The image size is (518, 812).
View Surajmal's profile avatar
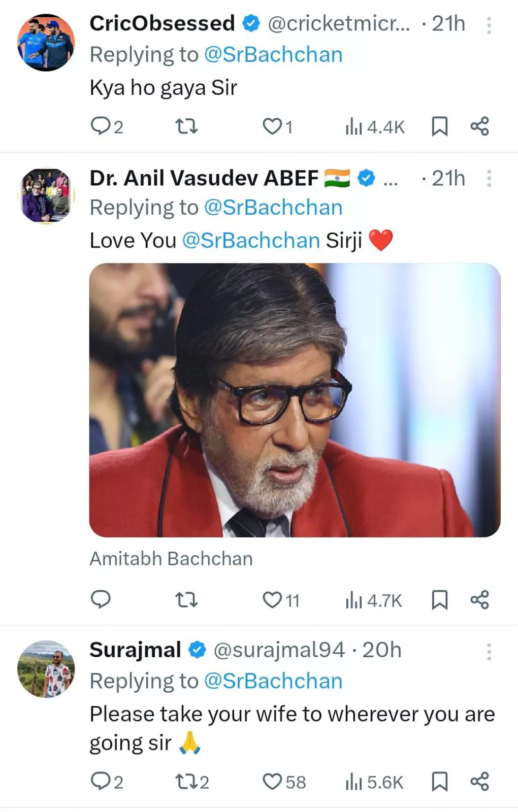coord(46,669)
